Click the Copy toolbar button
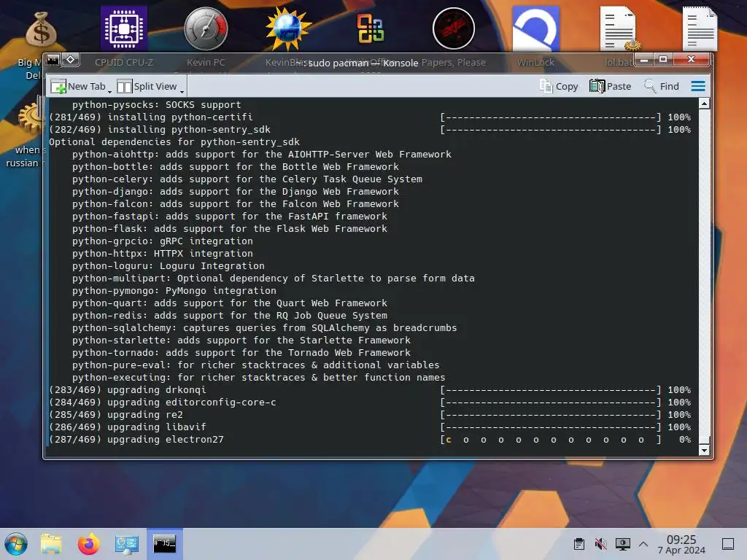 pos(559,86)
